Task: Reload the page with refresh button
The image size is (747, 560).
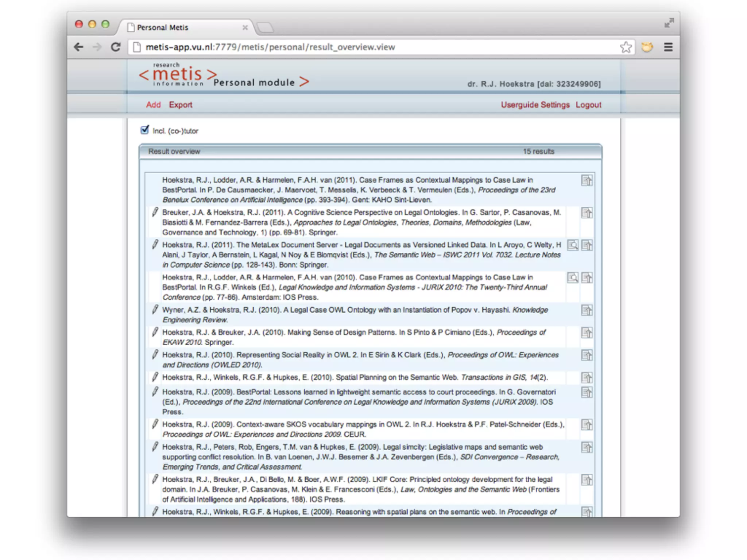Action: coord(116,47)
